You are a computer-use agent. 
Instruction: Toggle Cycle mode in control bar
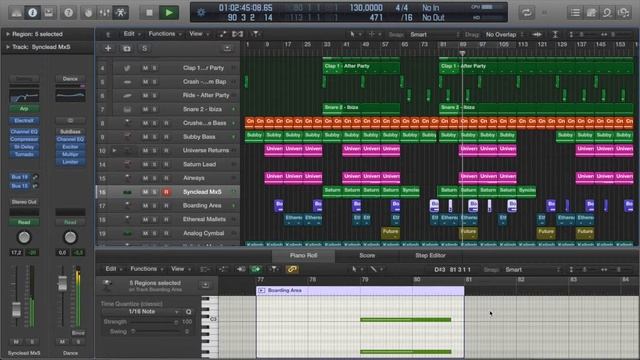tap(527, 13)
